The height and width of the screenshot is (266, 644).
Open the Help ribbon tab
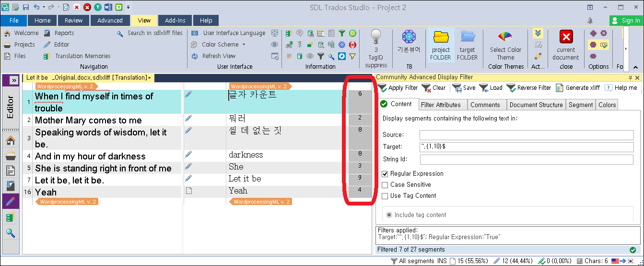tap(206, 21)
